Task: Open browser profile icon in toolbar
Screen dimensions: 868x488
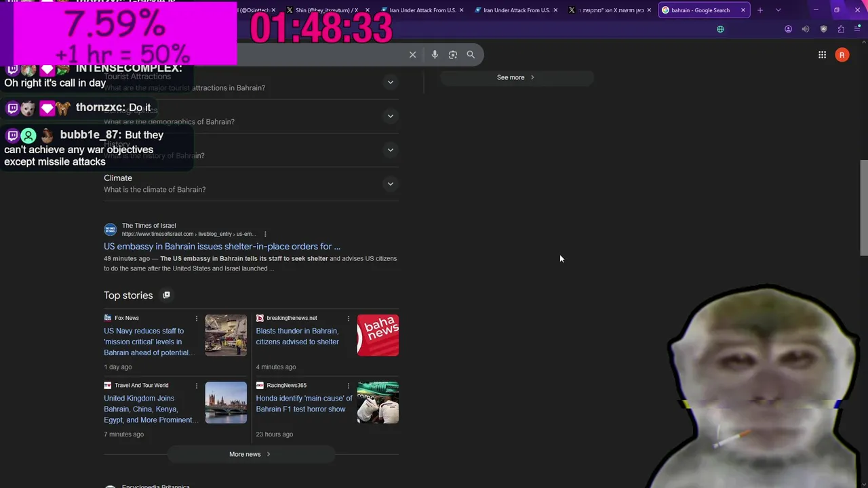Action: [x=788, y=29]
